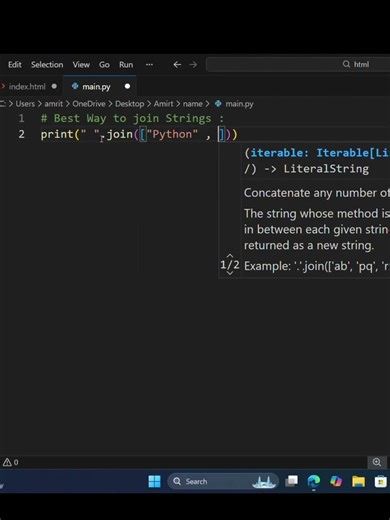
Task: Open the warnings count in status bar
Action: (x=11, y=462)
